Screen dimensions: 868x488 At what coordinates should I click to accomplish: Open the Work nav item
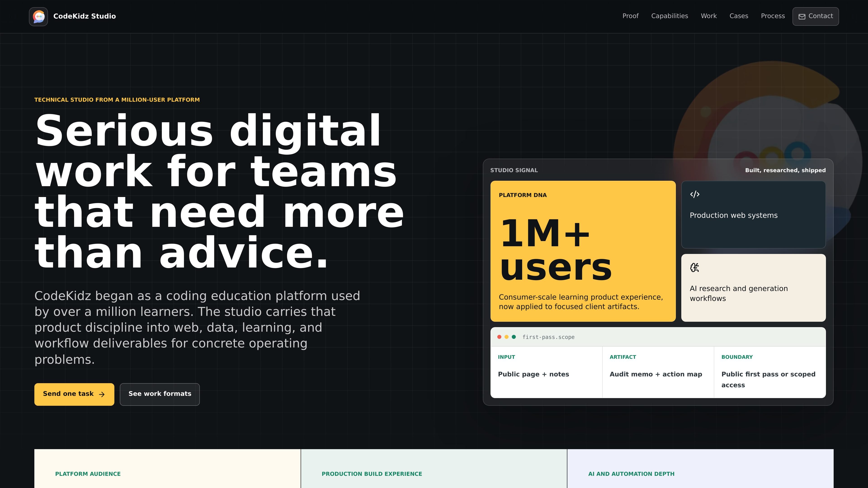[709, 16]
